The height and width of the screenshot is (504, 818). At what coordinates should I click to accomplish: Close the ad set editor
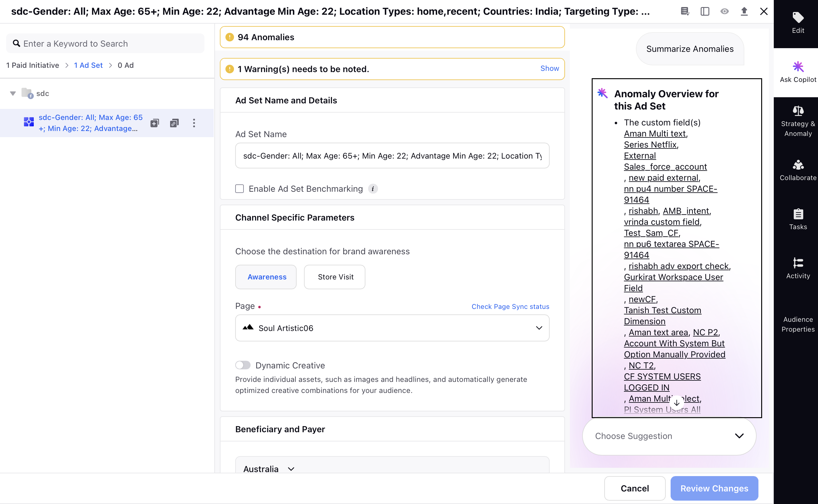click(x=764, y=11)
